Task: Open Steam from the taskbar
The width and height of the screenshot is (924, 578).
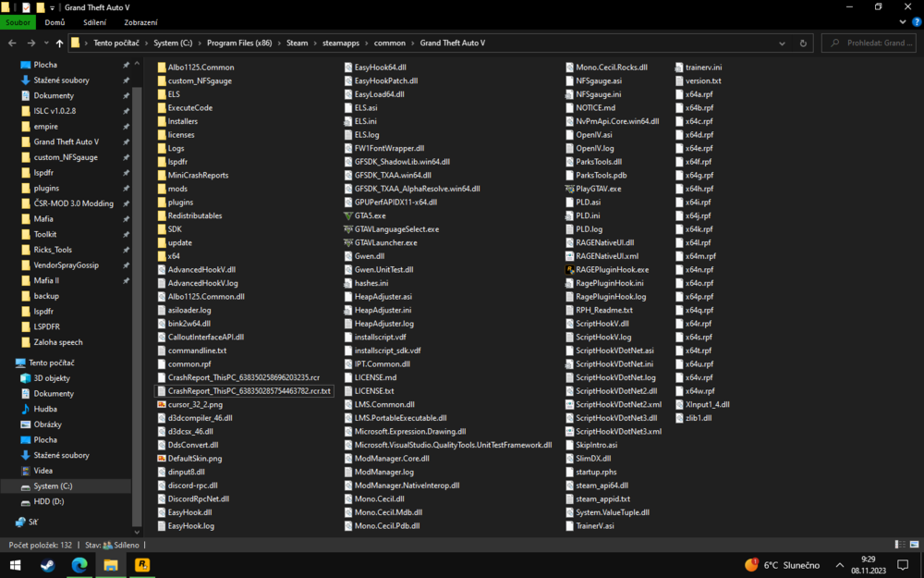Action: click(47, 564)
